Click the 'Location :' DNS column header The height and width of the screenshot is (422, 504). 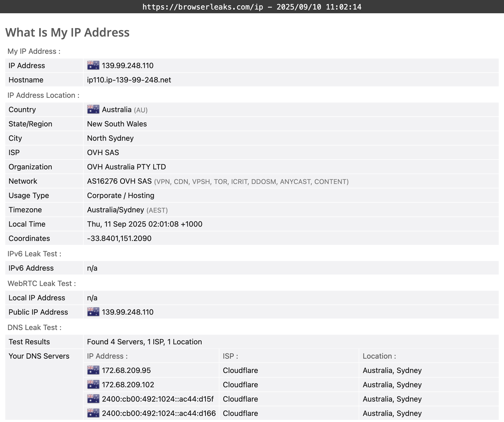[x=379, y=356]
